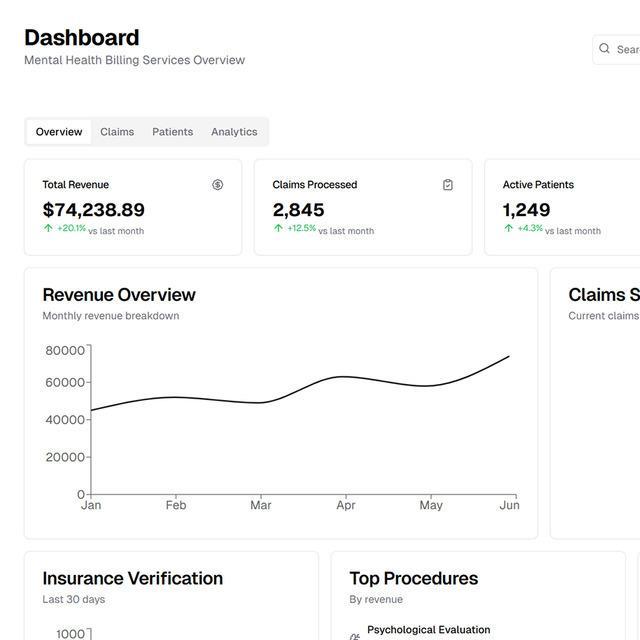Click the clipboard icon on Claims Processed card

tap(448, 185)
